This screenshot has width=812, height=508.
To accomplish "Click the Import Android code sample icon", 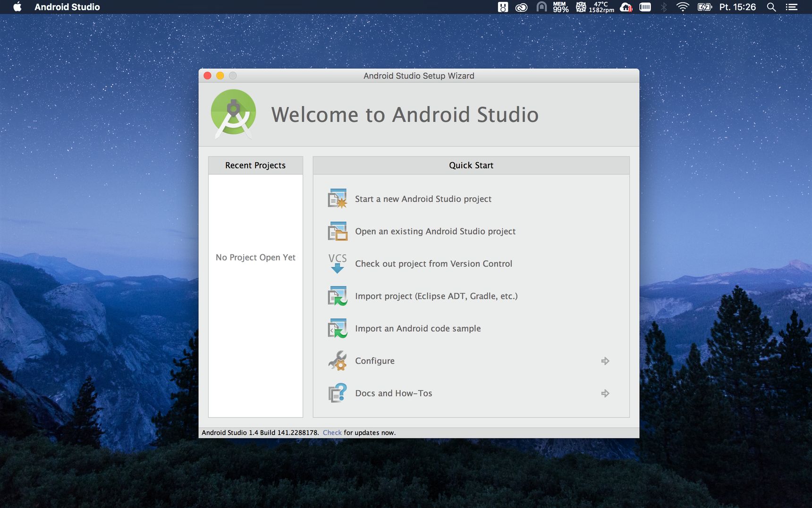I will [x=338, y=328].
